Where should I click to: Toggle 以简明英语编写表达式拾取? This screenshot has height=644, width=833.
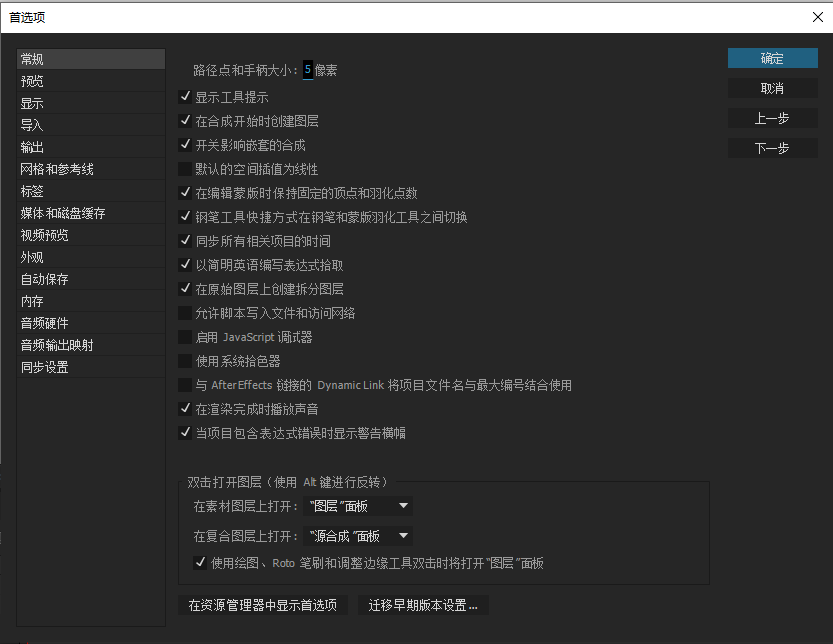[185, 265]
